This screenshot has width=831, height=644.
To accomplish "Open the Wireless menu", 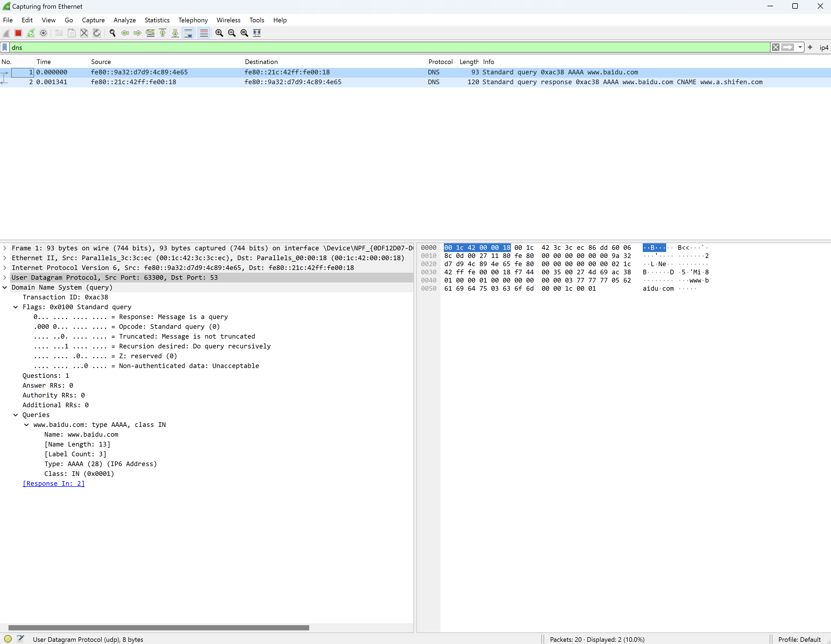I will click(229, 20).
